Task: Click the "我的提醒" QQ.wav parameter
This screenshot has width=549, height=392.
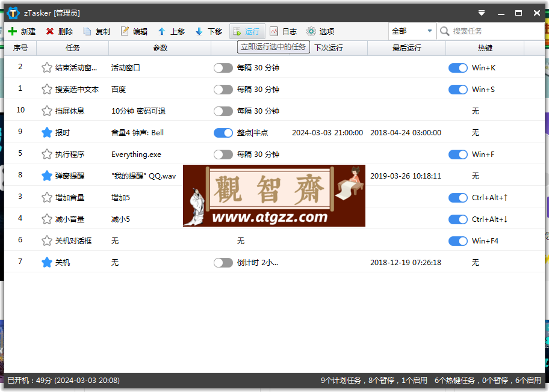Action: coord(143,176)
